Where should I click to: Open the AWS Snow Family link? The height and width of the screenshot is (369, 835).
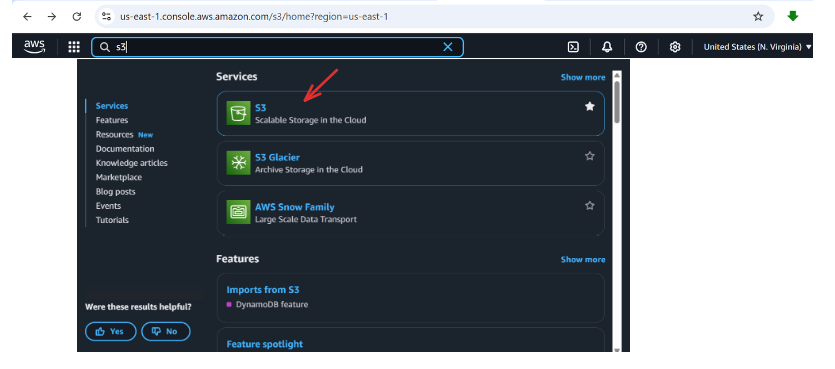294,207
